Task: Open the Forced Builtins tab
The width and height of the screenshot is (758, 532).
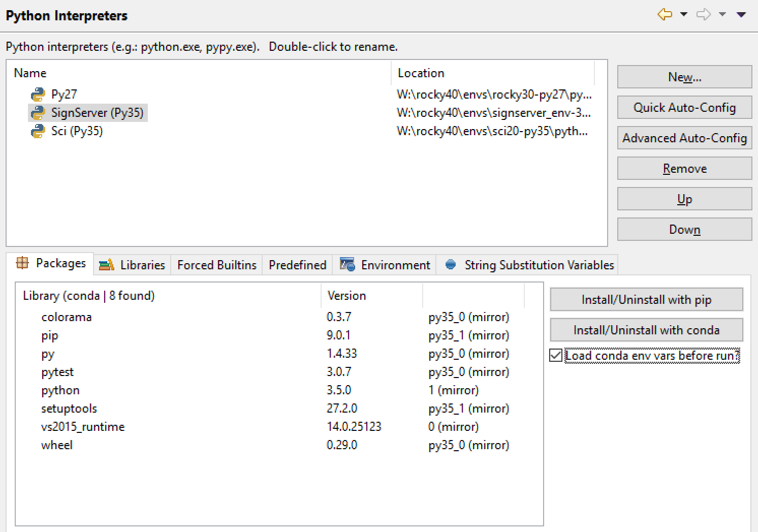Action: click(217, 265)
